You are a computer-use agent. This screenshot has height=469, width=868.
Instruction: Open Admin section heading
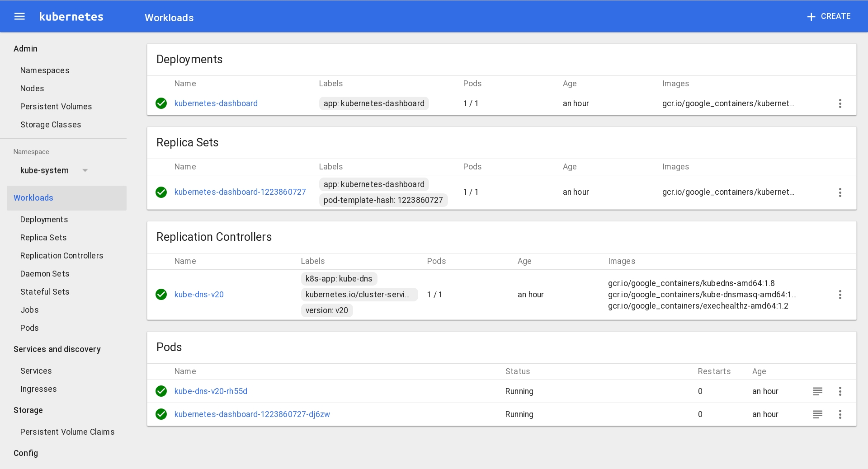point(25,49)
